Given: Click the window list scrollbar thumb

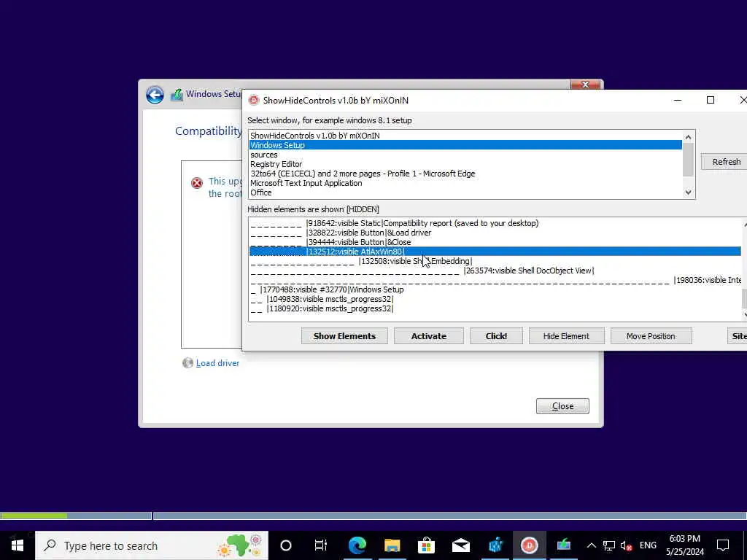Looking at the screenshot, I should click(x=688, y=160).
